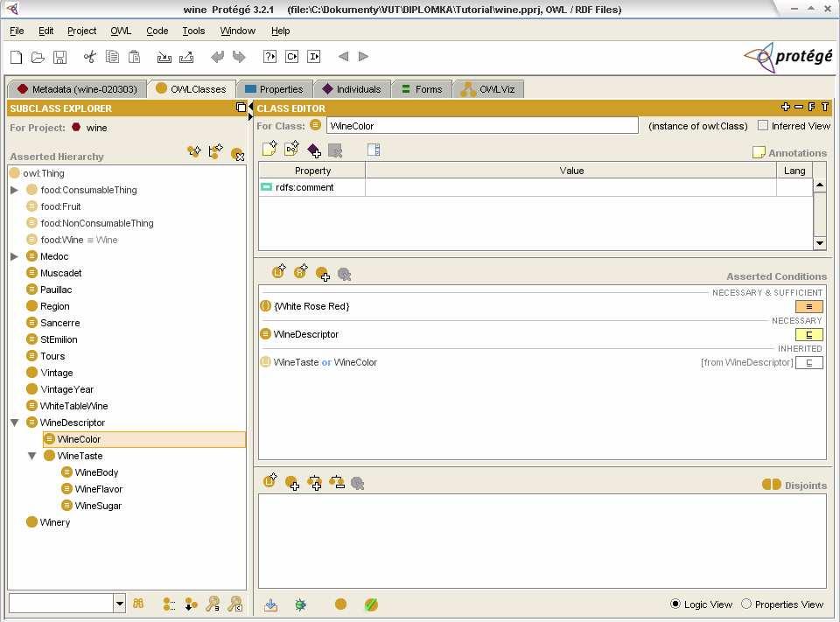This screenshot has height=622, width=840.
Task: Click the Lang column header
Action: coord(794,171)
